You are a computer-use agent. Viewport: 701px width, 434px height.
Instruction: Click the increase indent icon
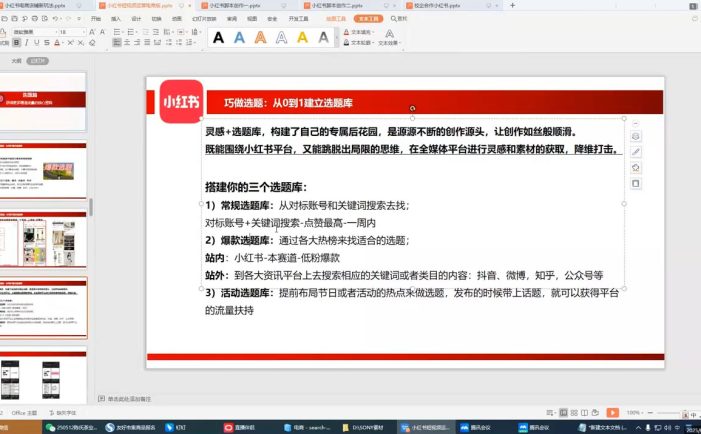(x=156, y=32)
